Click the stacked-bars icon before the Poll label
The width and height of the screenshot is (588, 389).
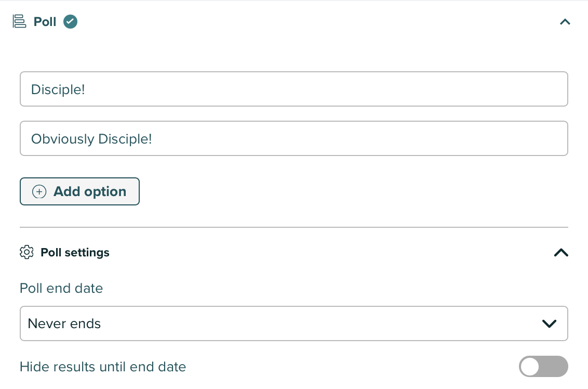pyautogui.click(x=19, y=21)
